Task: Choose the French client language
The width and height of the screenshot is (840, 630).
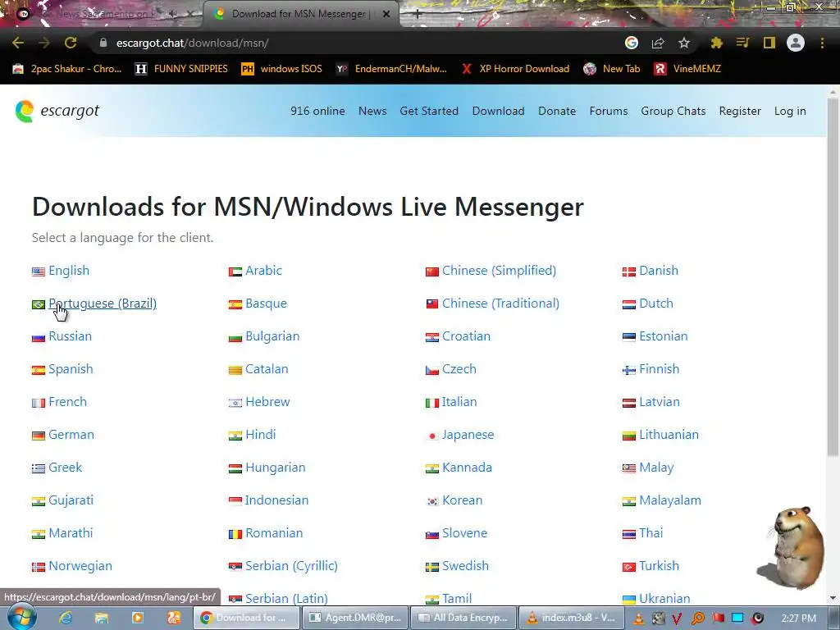Action: coord(67,402)
